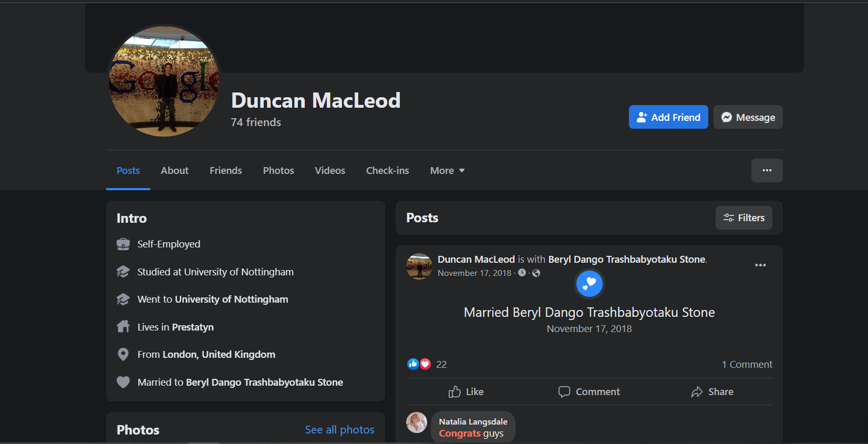Open the post Filters button
Screen dimensions: 868x444
(x=744, y=218)
